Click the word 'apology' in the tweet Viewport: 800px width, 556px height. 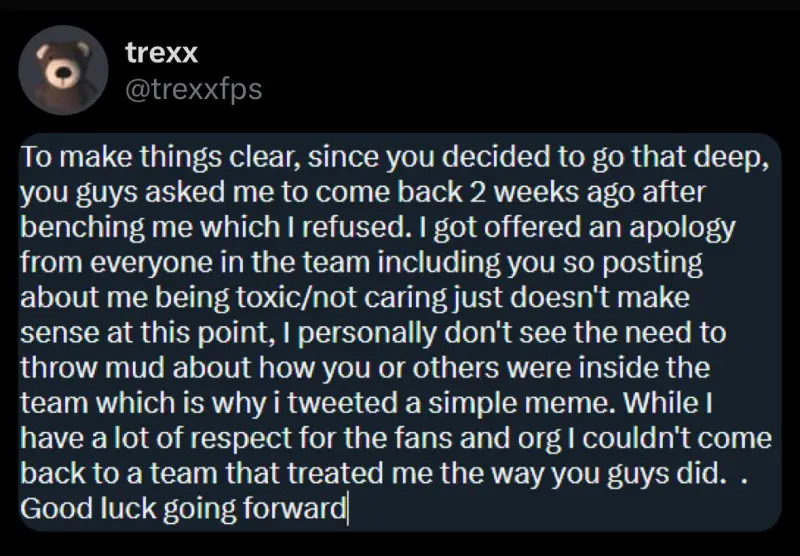683,228
